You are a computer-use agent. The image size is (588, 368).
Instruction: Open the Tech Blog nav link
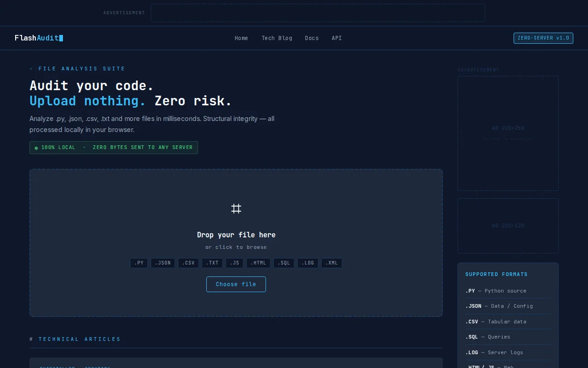coord(277,38)
